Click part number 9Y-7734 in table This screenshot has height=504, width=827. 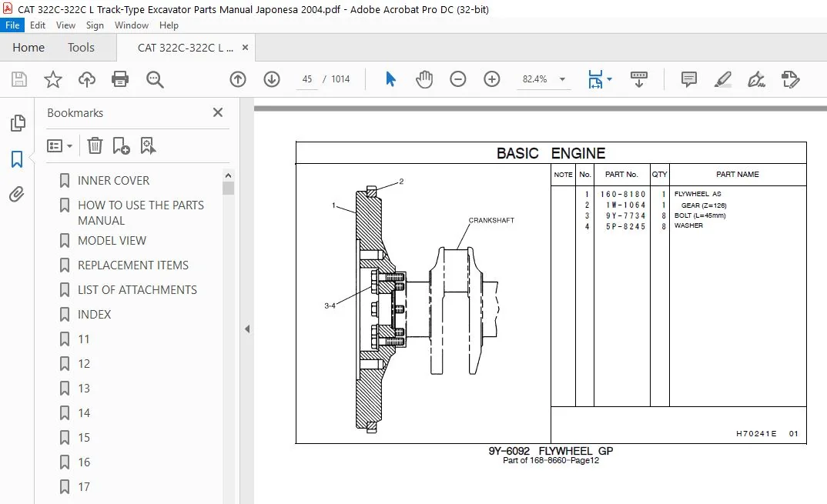tap(625, 215)
